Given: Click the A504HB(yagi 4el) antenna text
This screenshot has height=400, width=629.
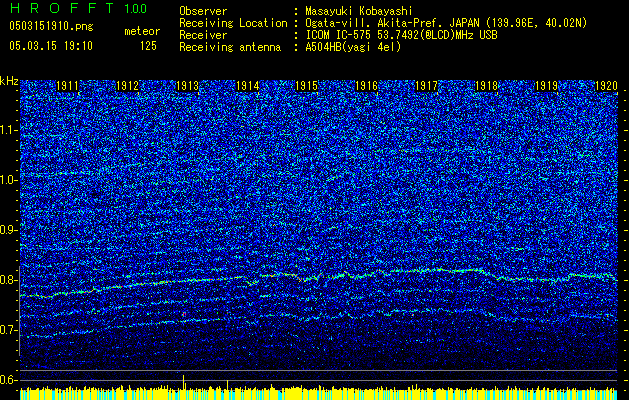Looking at the screenshot, I should coord(353,47).
